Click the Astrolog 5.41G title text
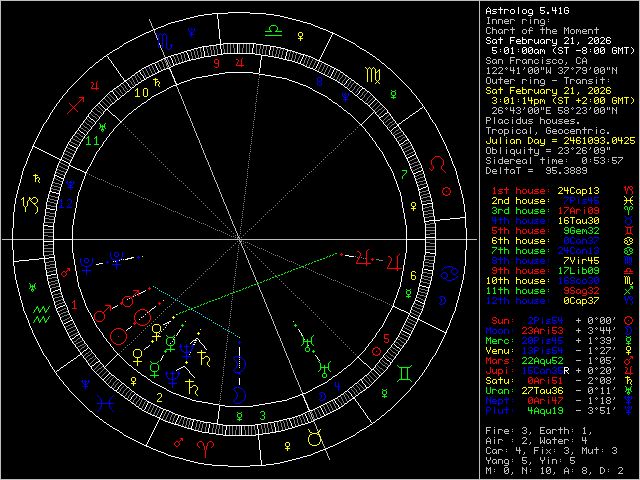This screenshot has height=480, width=640. pyautogui.click(x=524, y=10)
